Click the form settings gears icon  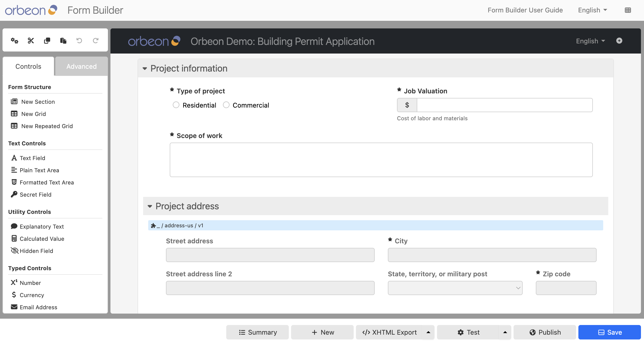tap(14, 41)
